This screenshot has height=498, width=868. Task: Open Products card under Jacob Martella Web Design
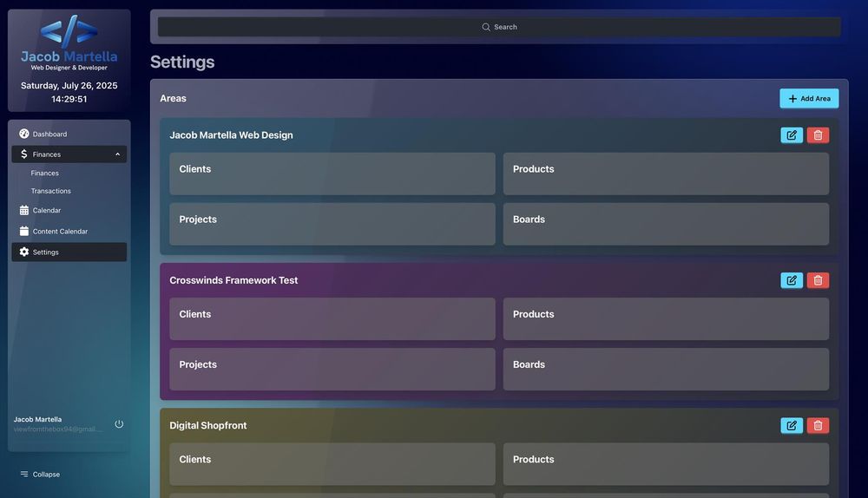click(x=666, y=174)
